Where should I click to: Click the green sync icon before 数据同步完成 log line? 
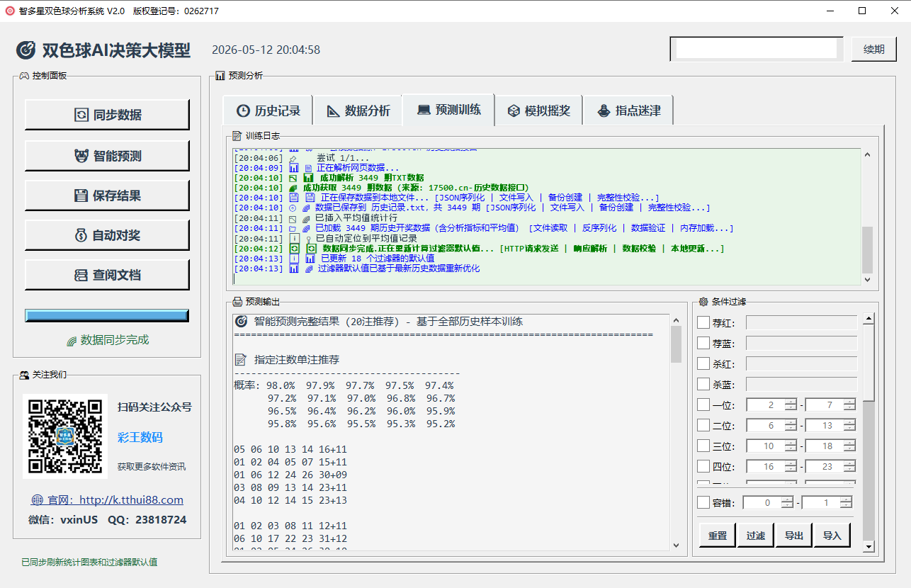(311, 249)
